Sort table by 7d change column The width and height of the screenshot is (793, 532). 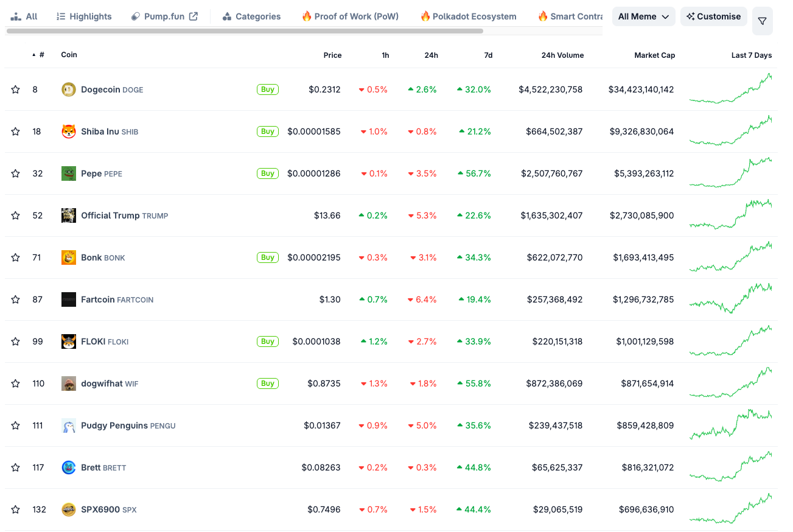coord(488,55)
